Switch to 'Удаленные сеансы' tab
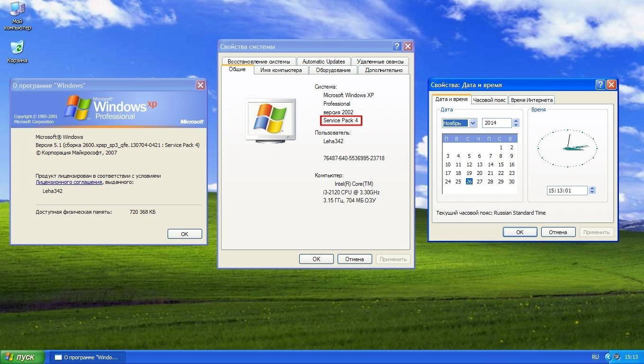644x364 pixels. (380, 62)
